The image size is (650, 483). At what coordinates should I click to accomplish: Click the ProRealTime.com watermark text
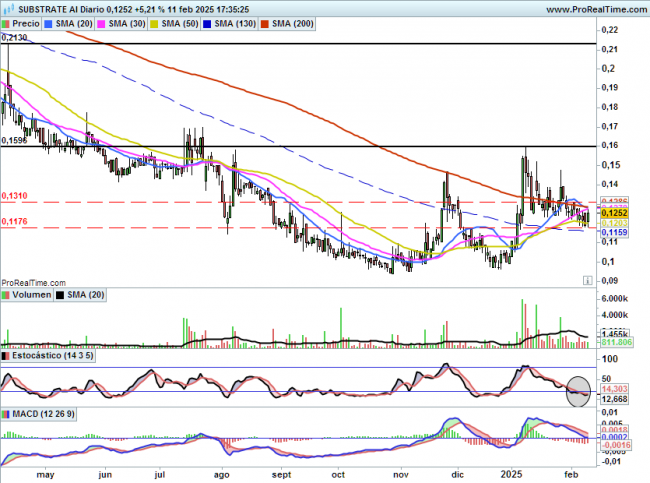point(31,282)
